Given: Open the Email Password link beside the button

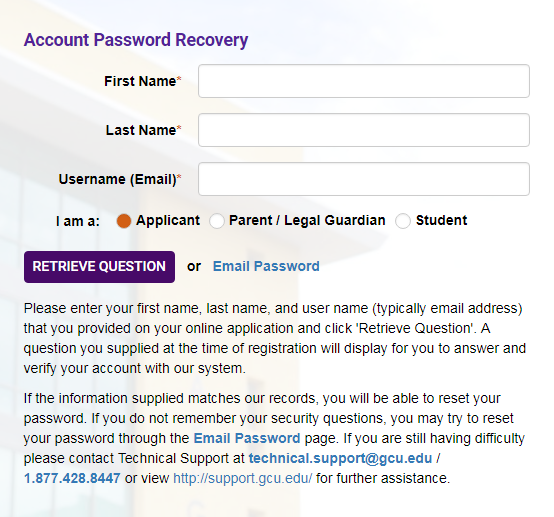Looking at the screenshot, I should [x=266, y=266].
